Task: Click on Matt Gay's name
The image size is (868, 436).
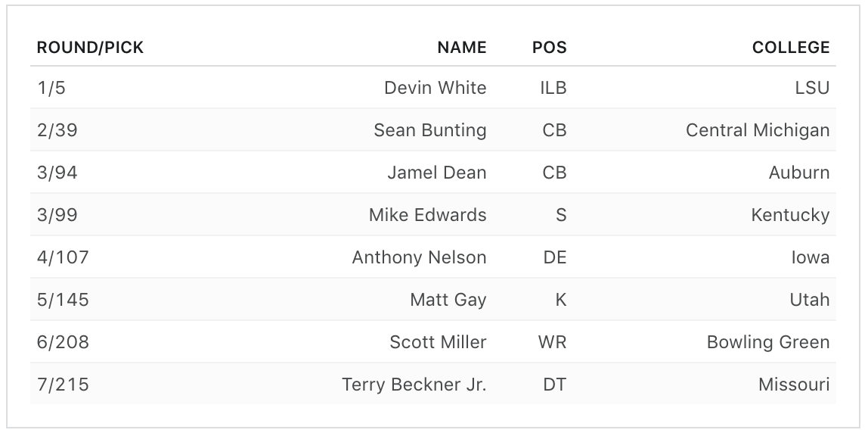Action: point(448,300)
